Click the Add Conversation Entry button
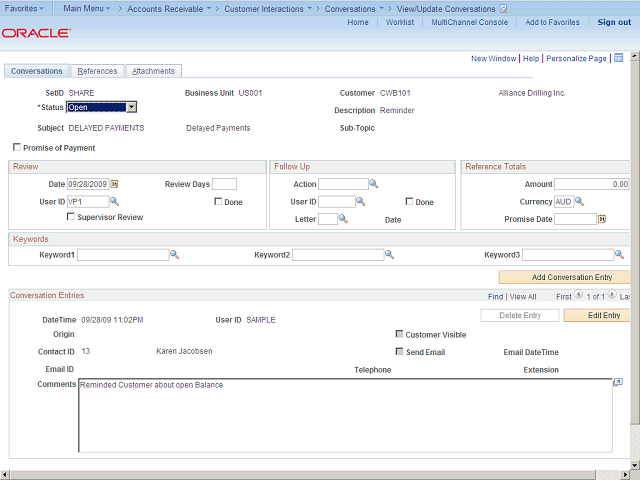640x480 pixels. pyautogui.click(x=565, y=277)
